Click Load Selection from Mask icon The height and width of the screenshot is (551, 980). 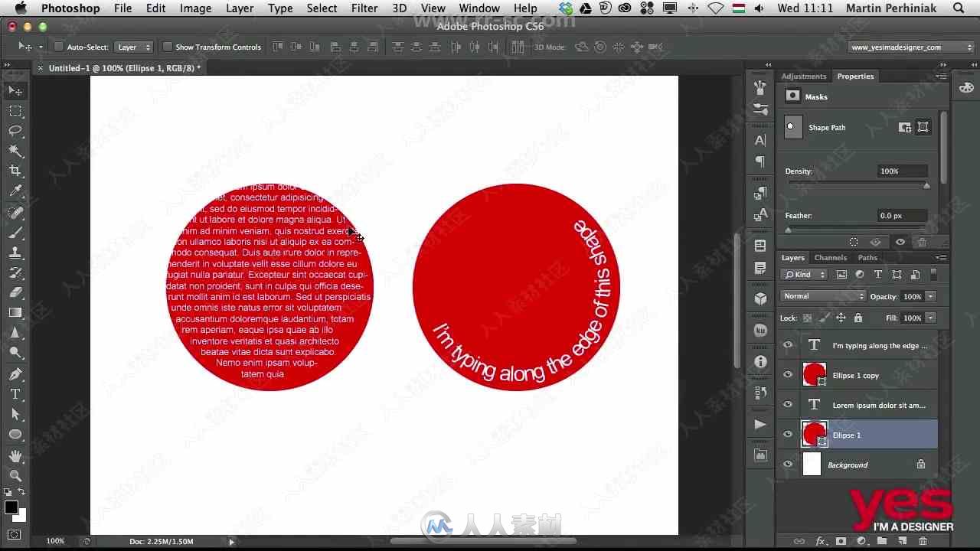pos(854,243)
